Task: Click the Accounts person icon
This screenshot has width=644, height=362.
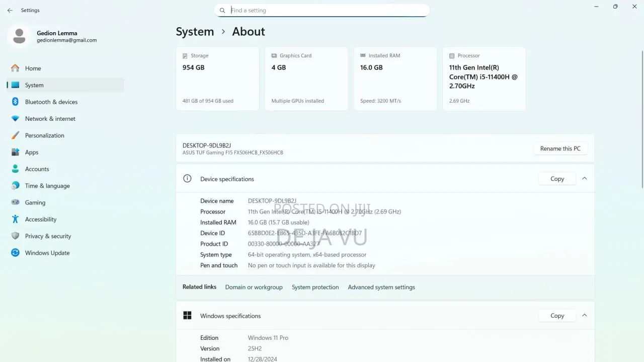Action: [x=15, y=169]
